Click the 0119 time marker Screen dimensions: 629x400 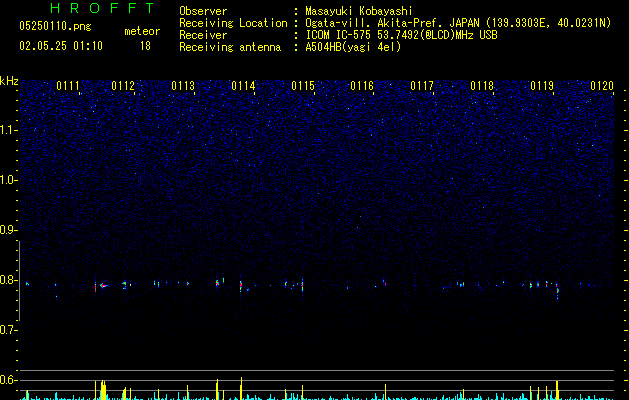[x=542, y=86]
